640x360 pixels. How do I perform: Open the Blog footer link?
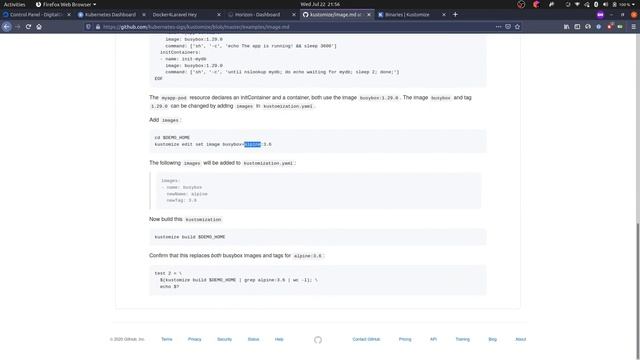pos(493,340)
